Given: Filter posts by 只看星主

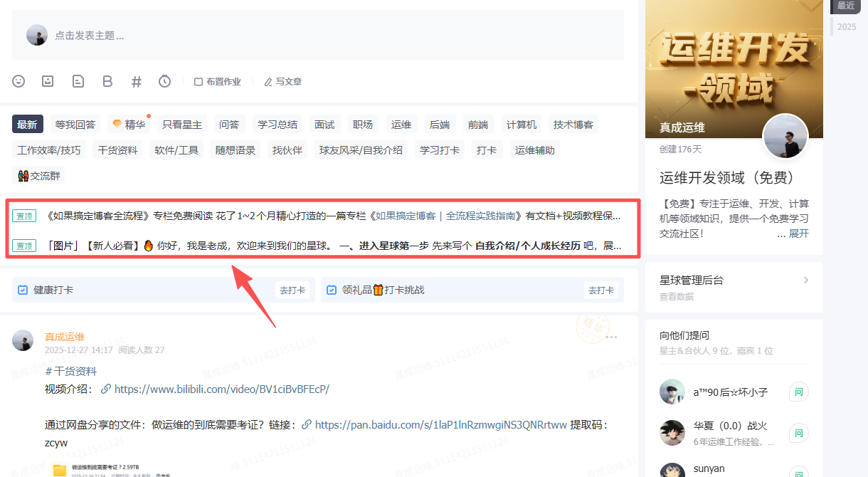Looking at the screenshot, I should pos(182,125).
